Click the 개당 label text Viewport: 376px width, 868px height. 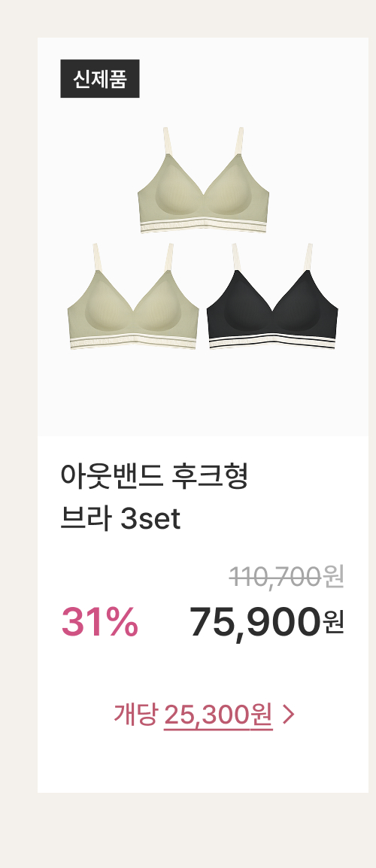(x=135, y=715)
